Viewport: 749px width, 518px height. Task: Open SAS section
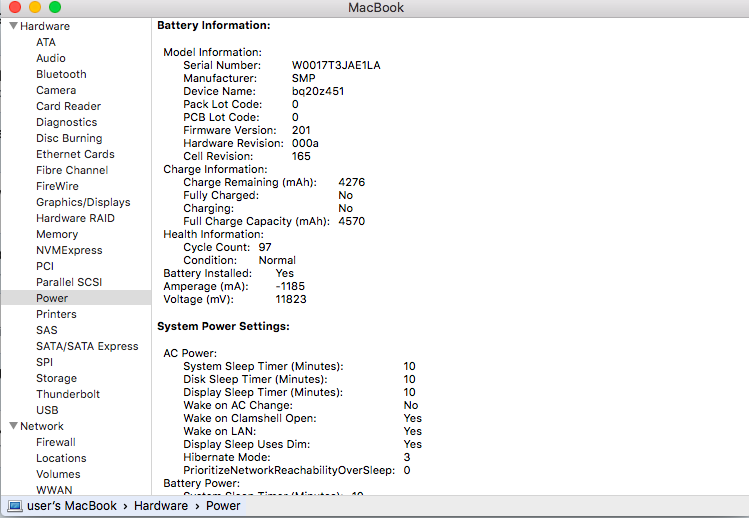click(47, 330)
